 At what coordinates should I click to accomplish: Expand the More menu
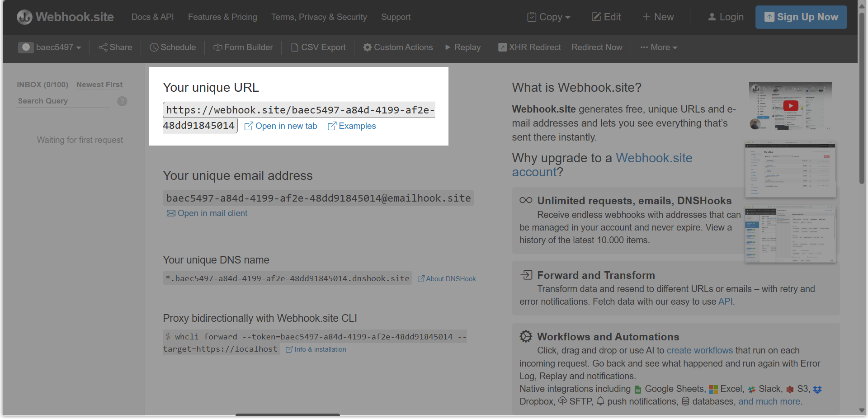coord(658,47)
